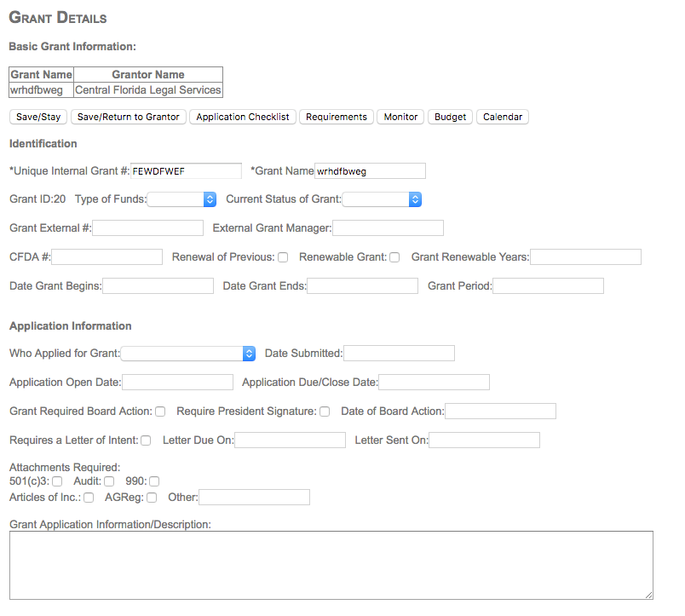This screenshot has height=616, width=685.
Task: Open Current Status of Grant dropdown
Action: (x=382, y=199)
